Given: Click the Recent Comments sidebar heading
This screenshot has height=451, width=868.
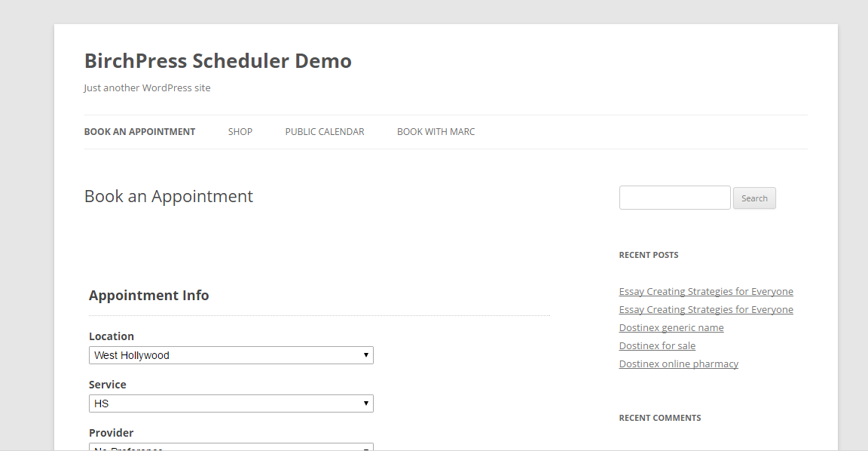Looking at the screenshot, I should click(x=660, y=418).
